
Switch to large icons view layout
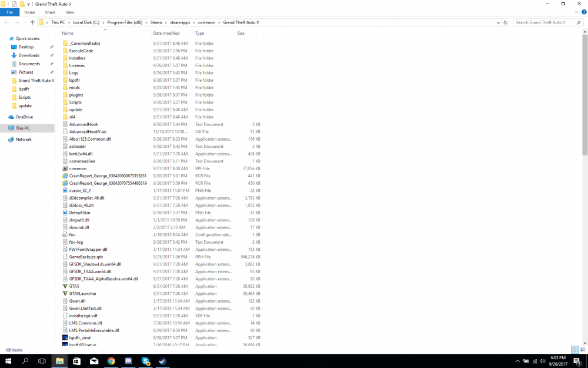[x=583, y=350]
